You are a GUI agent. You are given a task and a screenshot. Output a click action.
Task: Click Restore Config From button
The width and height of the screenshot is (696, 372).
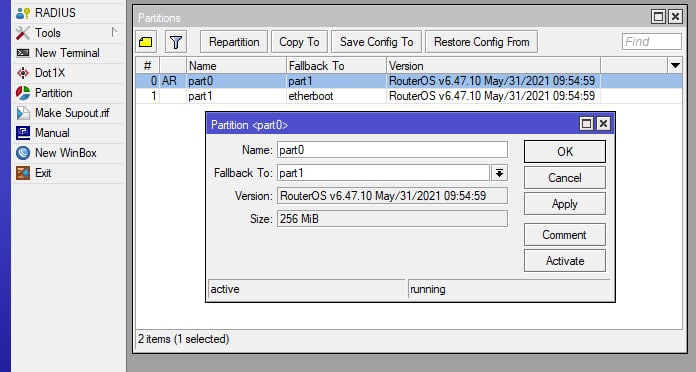coord(482,42)
